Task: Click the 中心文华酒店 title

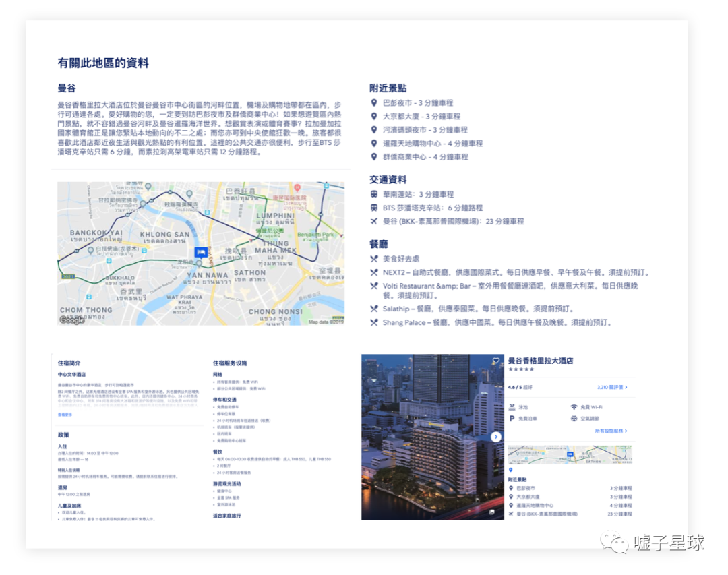Action: click(x=71, y=374)
